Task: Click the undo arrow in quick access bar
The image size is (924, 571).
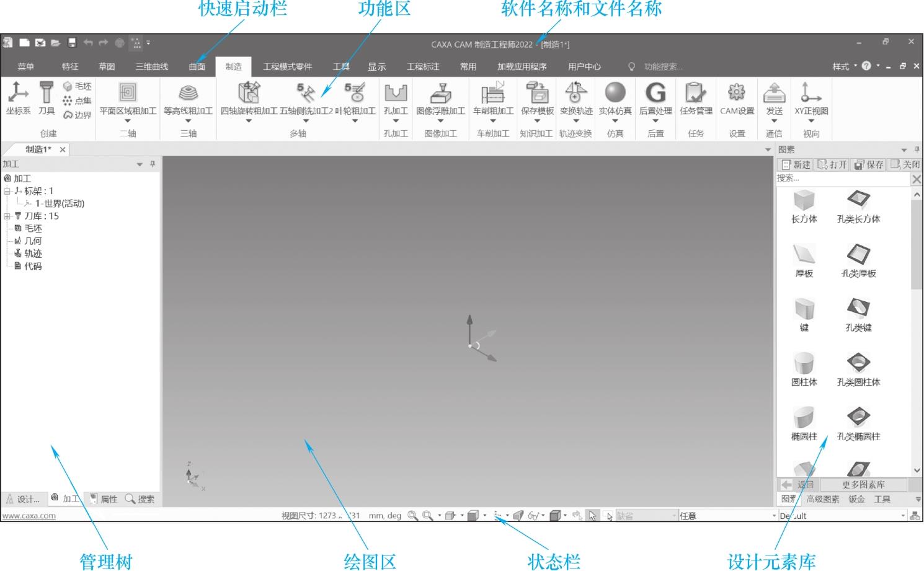Action: pyautogui.click(x=88, y=43)
